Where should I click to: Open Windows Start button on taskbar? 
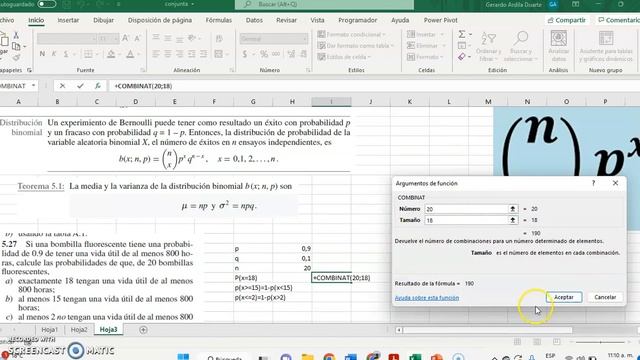(x=183, y=356)
